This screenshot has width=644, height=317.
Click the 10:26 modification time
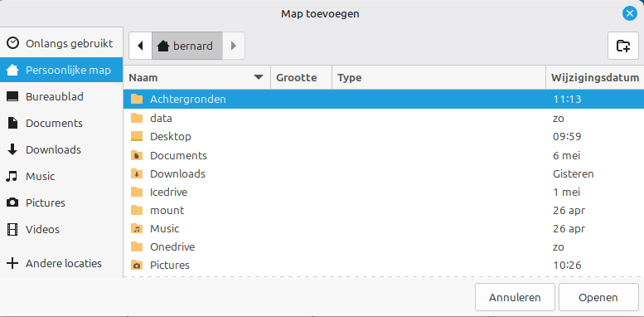coord(567,266)
